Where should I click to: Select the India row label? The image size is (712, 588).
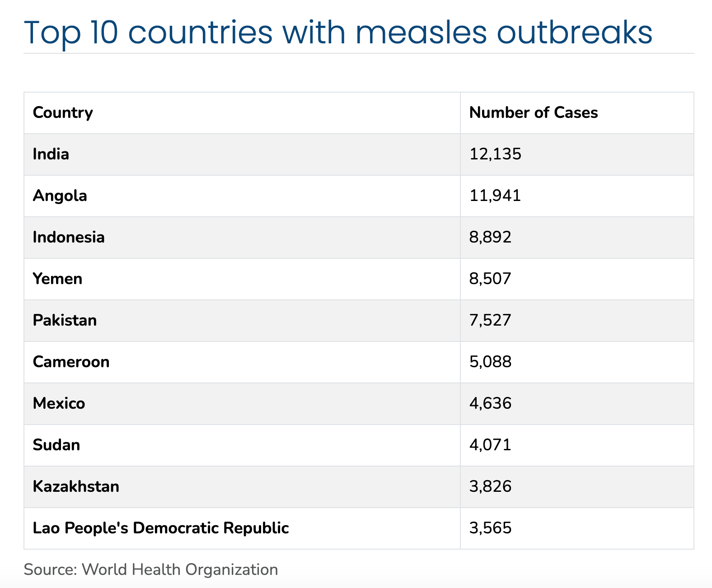tap(51, 154)
